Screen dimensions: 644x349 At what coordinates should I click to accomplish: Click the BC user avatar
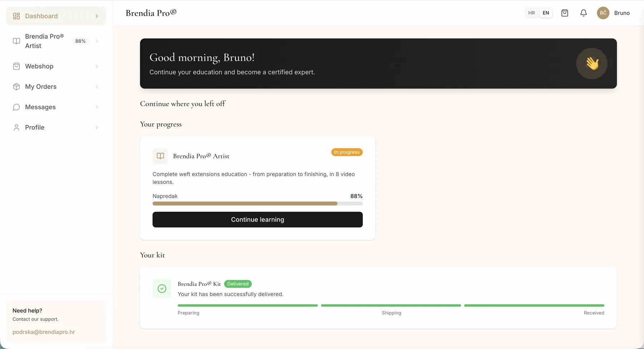click(x=603, y=13)
